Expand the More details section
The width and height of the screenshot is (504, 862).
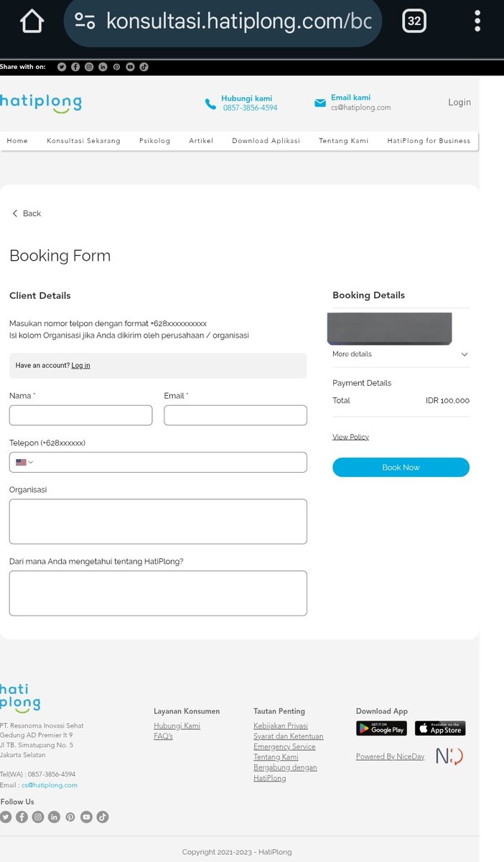click(x=401, y=354)
